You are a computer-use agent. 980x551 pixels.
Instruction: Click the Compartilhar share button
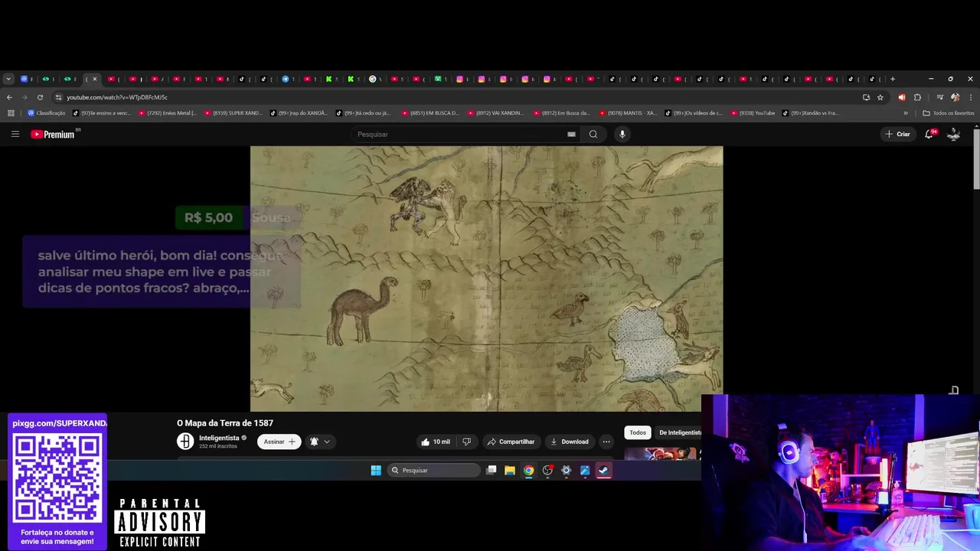point(511,442)
